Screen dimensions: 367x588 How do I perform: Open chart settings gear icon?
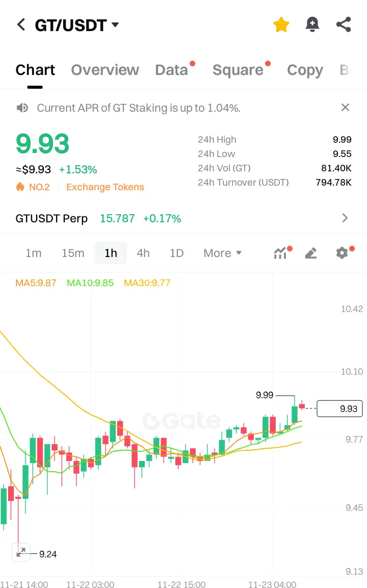(342, 253)
